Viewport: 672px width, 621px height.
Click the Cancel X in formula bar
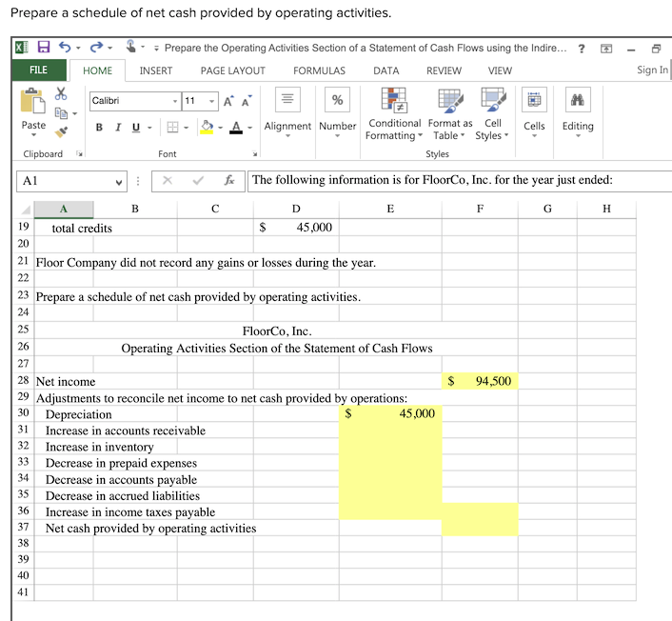(168, 181)
